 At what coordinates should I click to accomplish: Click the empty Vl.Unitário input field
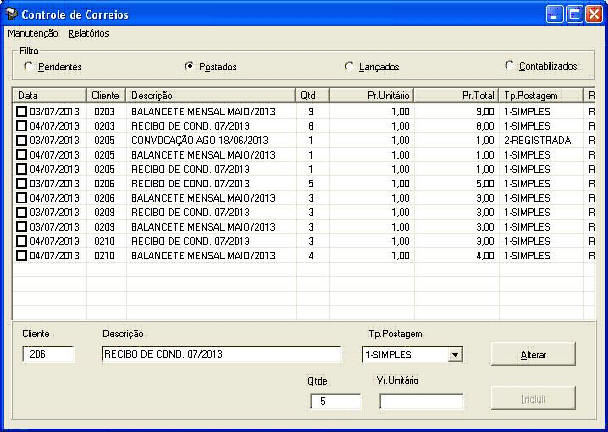[421, 401]
